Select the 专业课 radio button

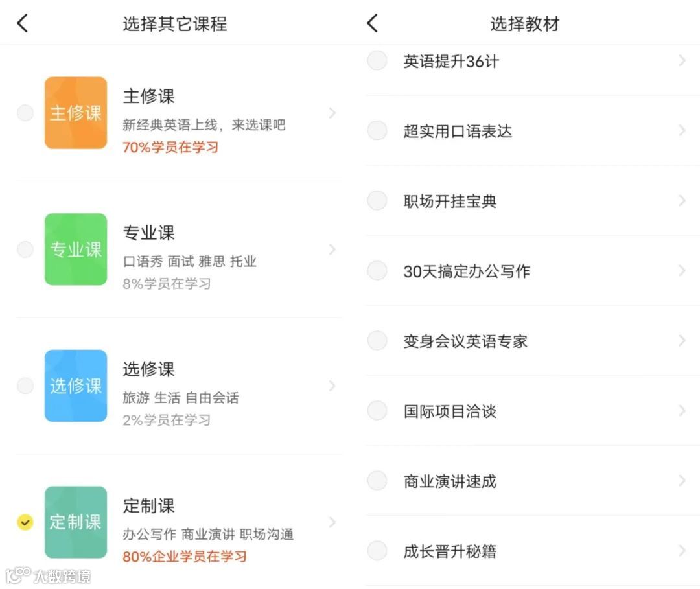(x=25, y=249)
